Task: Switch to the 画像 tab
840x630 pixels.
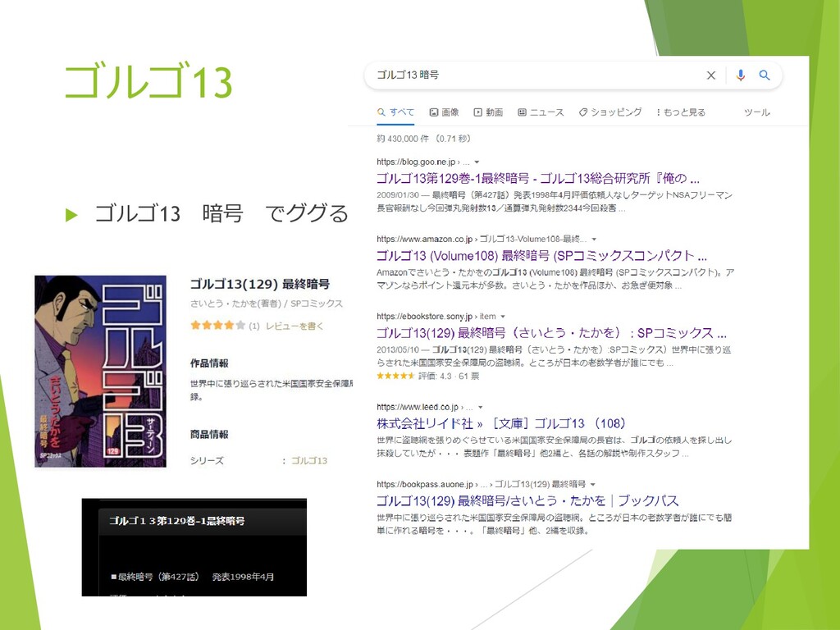Action: pyautogui.click(x=444, y=112)
